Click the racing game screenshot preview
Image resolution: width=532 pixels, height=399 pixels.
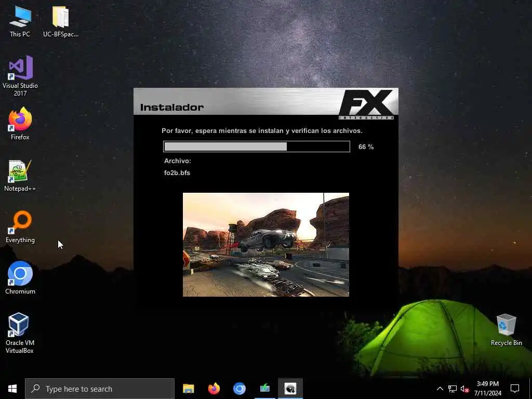coord(265,245)
